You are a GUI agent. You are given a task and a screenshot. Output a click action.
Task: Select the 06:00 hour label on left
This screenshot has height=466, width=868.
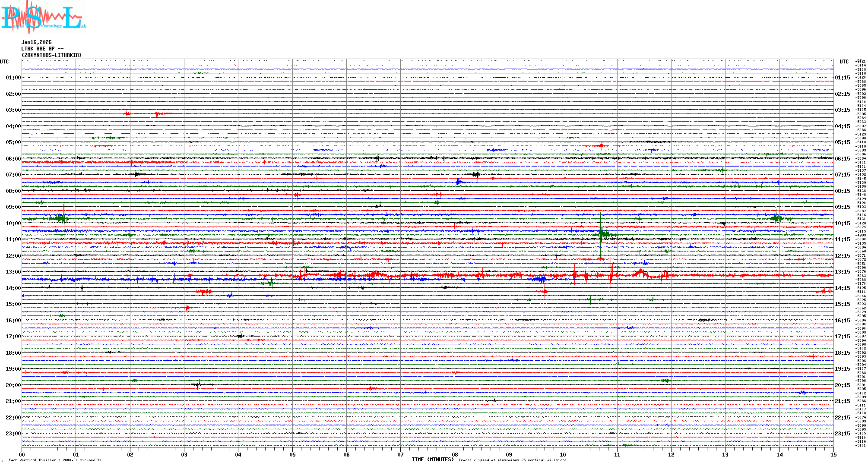pyautogui.click(x=13, y=159)
